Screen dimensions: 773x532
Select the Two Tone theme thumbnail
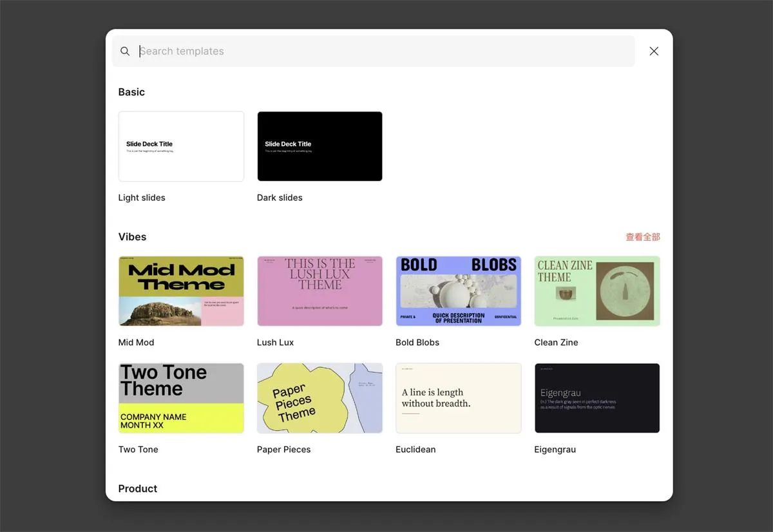[181, 398]
